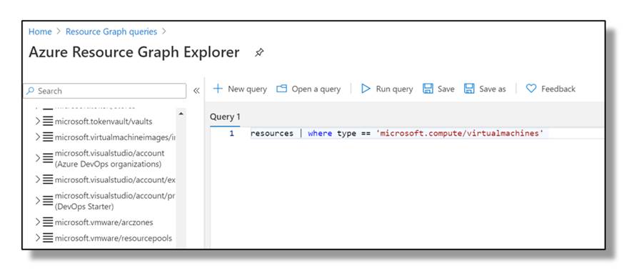
Task: Click the Save as disk icon
Action: pos(469,89)
